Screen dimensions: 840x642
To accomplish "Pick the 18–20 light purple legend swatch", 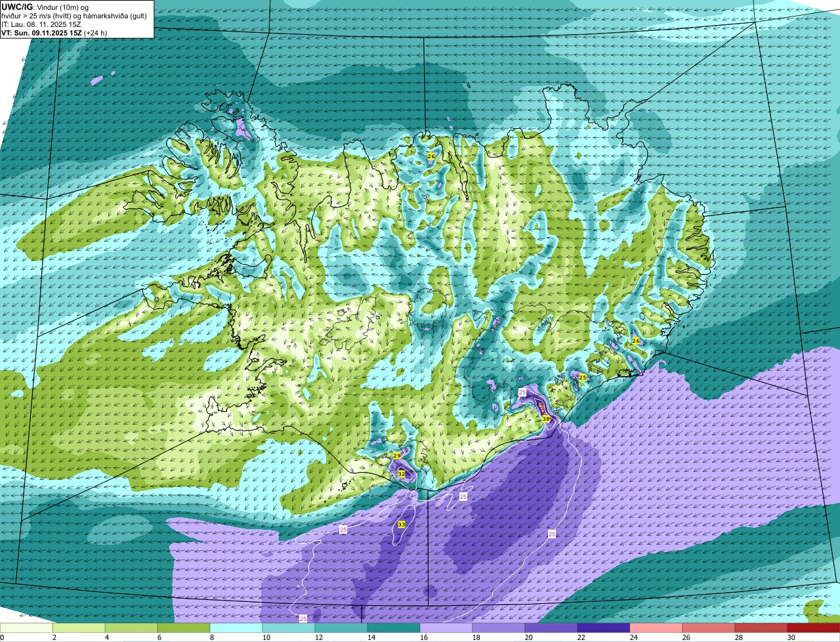I will click(499, 628).
